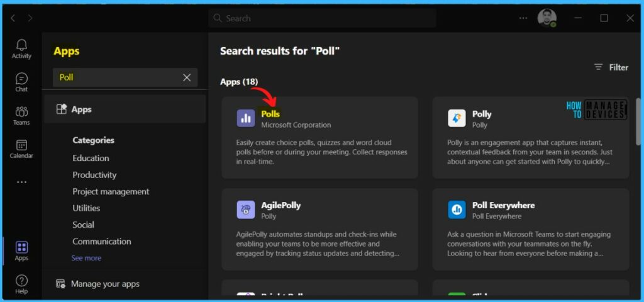Click the AgilePolly standups description

(x=318, y=244)
